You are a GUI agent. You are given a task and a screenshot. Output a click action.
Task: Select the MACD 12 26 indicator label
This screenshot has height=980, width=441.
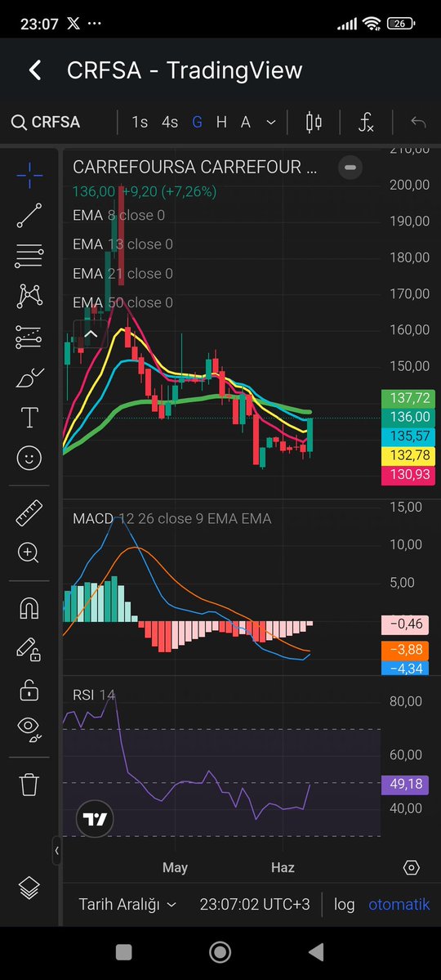point(171,518)
